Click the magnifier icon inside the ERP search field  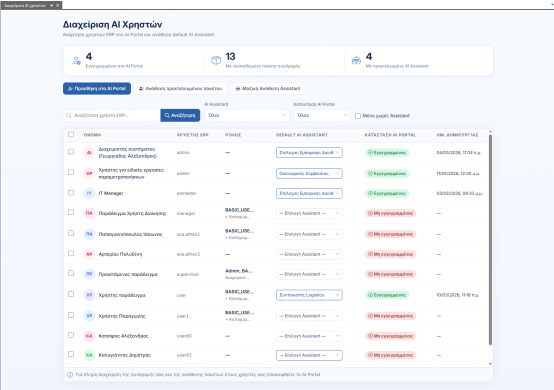tap(69, 116)
